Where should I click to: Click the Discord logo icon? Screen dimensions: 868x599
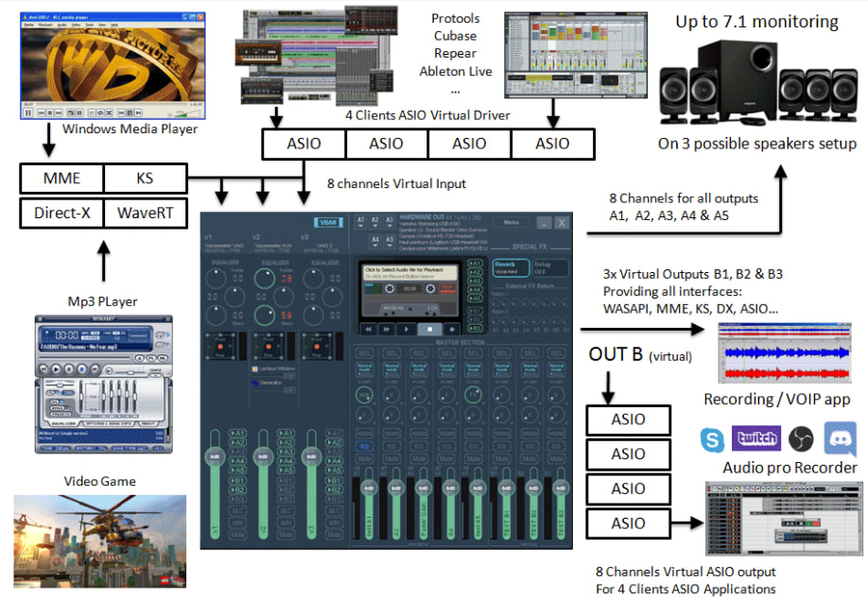840,438
